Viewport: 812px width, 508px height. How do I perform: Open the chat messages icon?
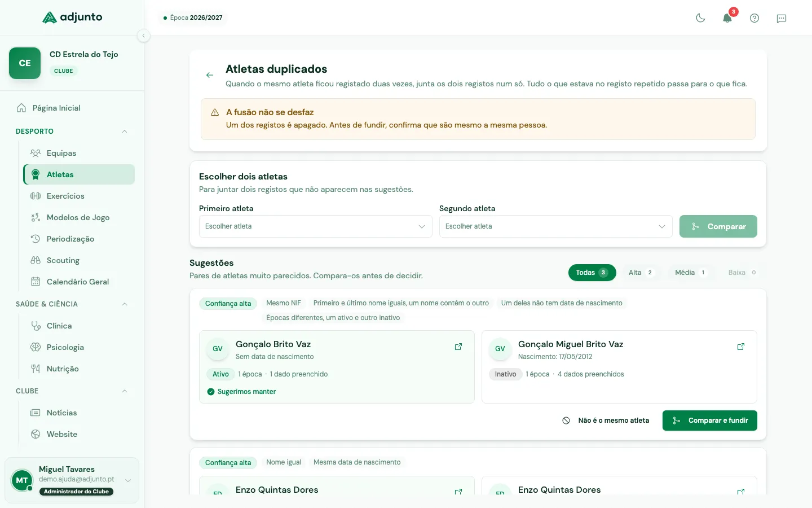(x=782, y=18)
